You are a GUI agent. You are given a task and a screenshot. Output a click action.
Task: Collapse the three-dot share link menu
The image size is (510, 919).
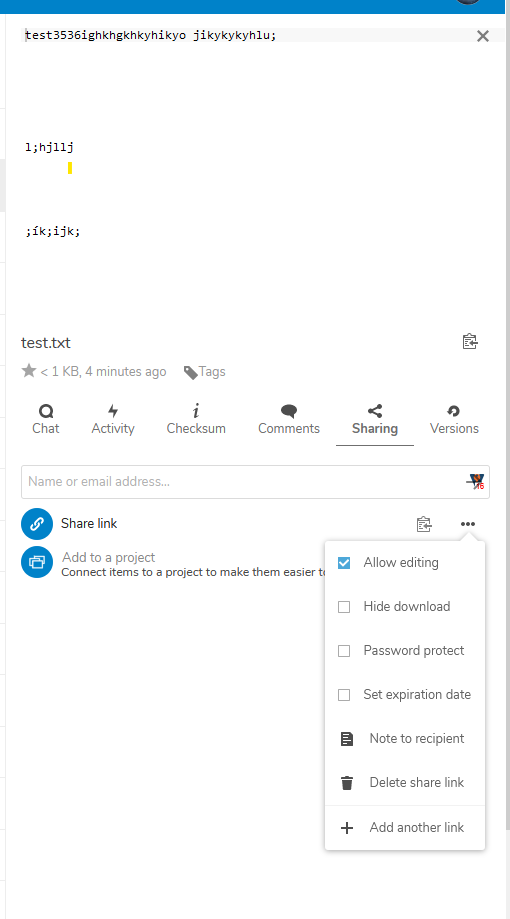[x=468, y=524]
